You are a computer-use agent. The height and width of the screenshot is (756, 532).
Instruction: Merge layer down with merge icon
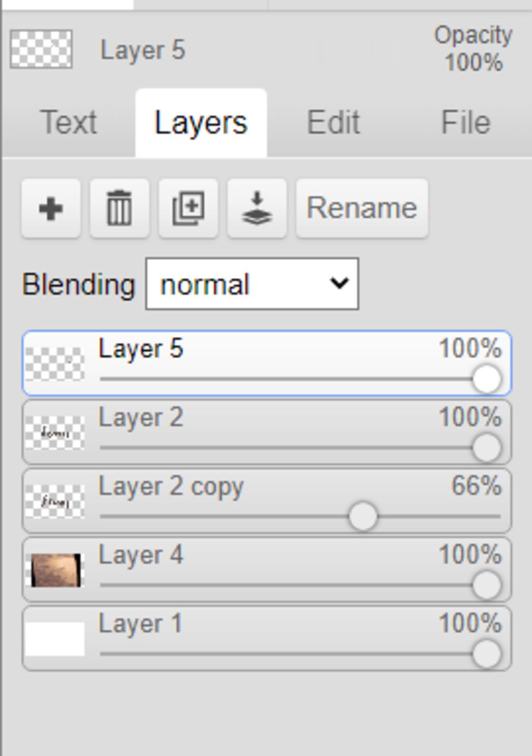pyautogui.click(x=257, y=208)
